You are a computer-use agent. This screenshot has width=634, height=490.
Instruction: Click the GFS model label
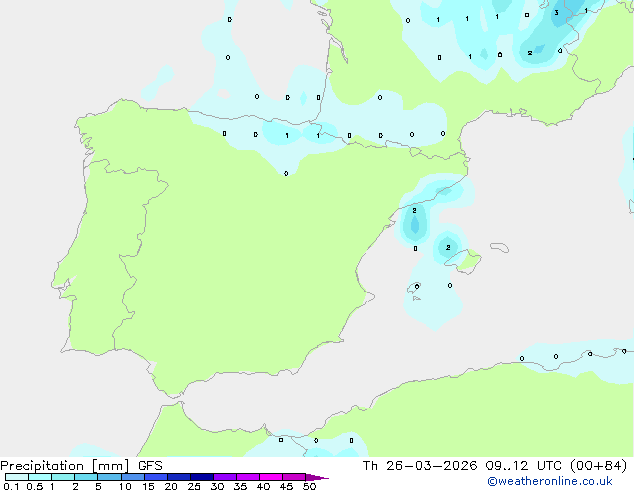point(150,466)
